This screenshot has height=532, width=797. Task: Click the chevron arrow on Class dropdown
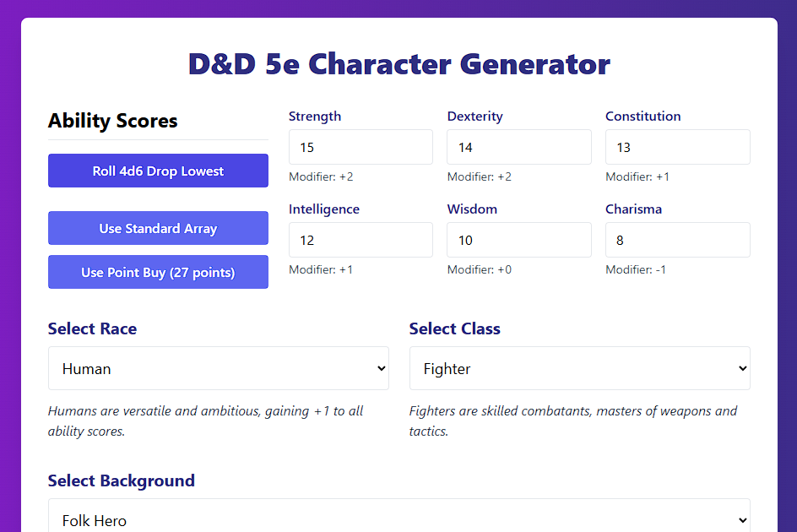point(743,368)
